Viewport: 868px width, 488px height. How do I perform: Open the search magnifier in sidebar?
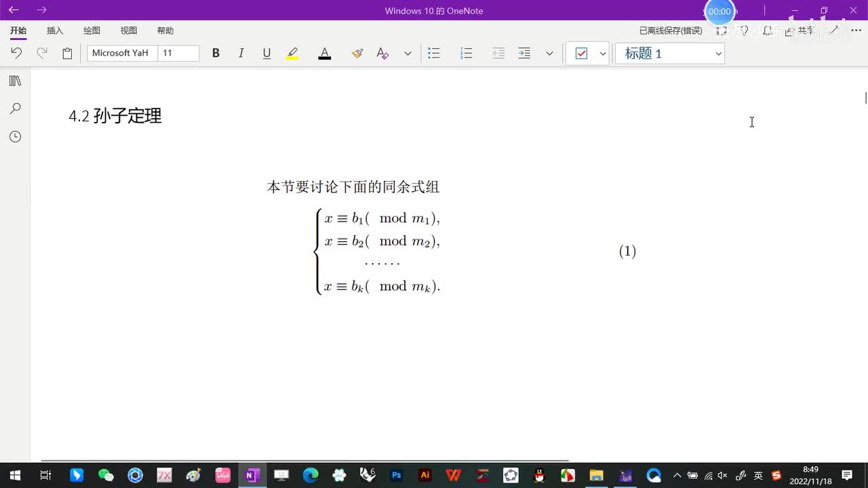pyautogui.click(x=15, y=108)
